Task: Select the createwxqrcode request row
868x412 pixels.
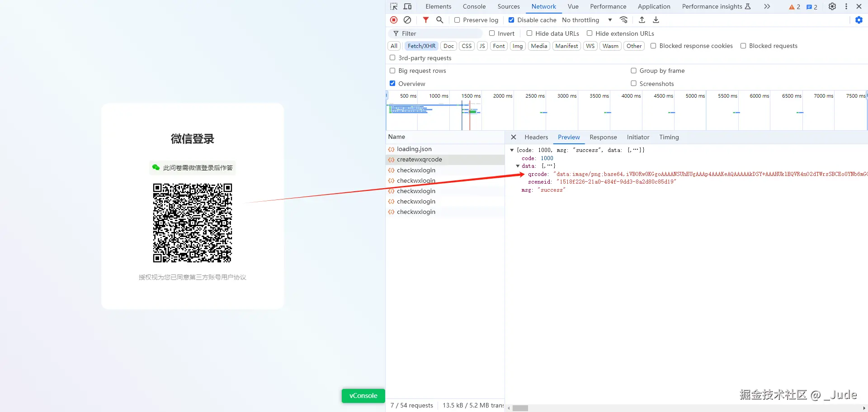Action: click(445, 159)
